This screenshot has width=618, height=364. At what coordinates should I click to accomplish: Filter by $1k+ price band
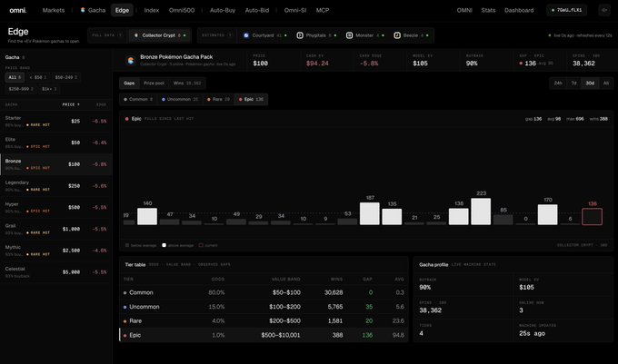point(49,89)
